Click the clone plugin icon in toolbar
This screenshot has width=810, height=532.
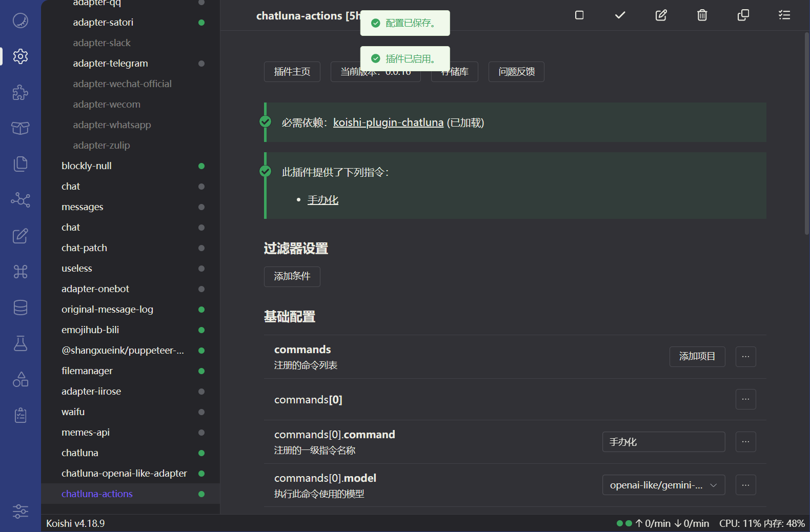(743, 15)
